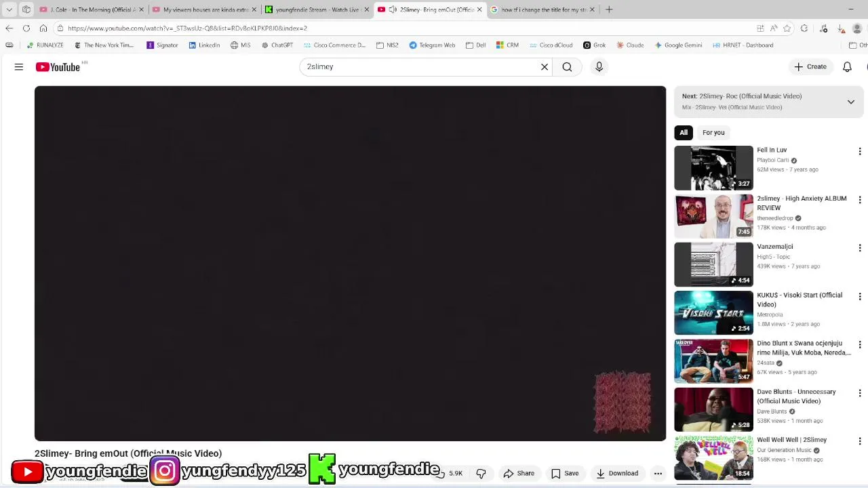Open ChatGPT bookmark
The height and width of the screenshot is (488, 868).
click(x=277, y=45)
